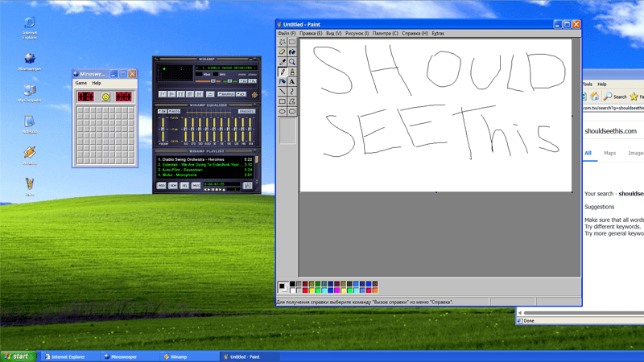644x362 pixels.
Task: Click Winamp Stop button
Action: pyautogui.click(x=190, y=94)
